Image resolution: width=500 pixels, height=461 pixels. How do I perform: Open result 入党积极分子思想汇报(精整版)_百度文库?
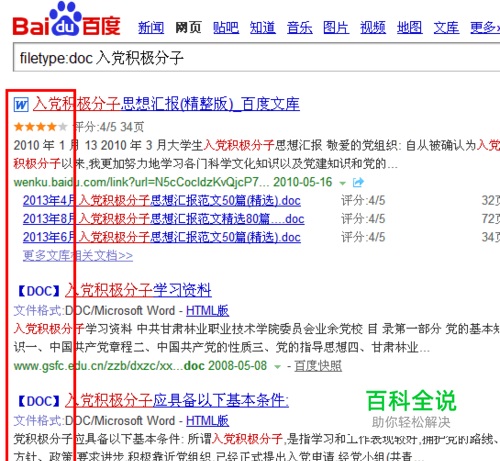pyautogui.click(x=166, y=104)
